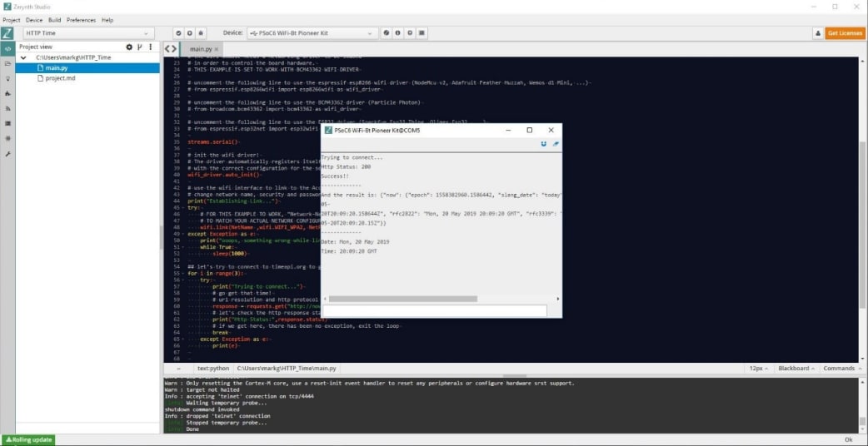Open the Blackboard theme dropdown
868x446 pixels.
[x=796, y=368]
